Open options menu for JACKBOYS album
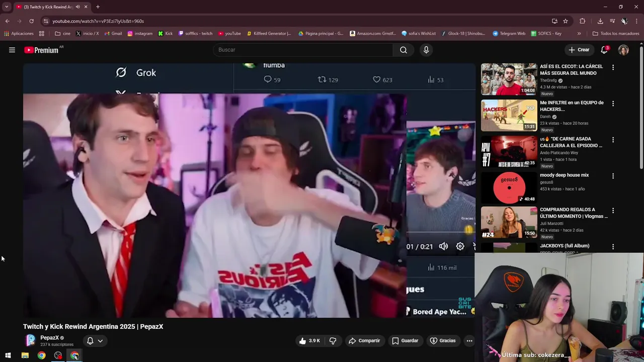The width and height of the screenshot is (644, 362). click(613, 247)
